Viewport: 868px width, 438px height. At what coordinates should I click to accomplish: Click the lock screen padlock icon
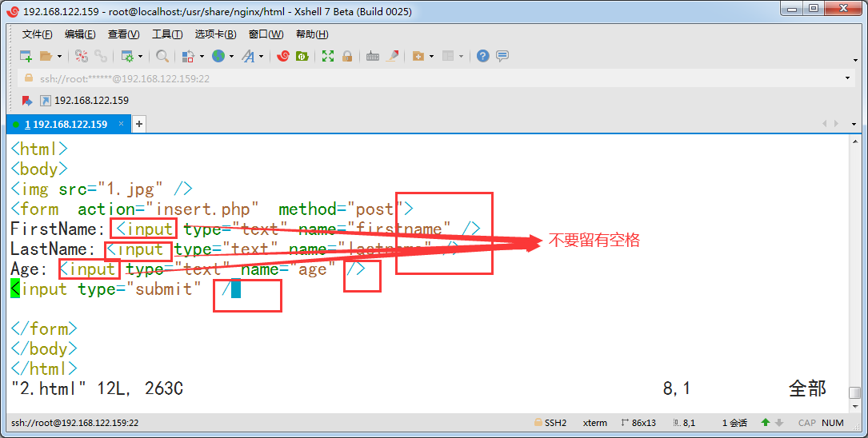point(347,56)
